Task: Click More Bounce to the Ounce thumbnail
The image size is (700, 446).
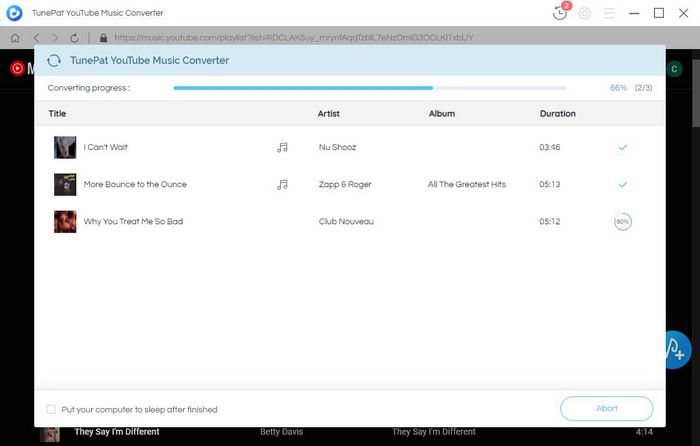Action: click(x=65, y=184)
